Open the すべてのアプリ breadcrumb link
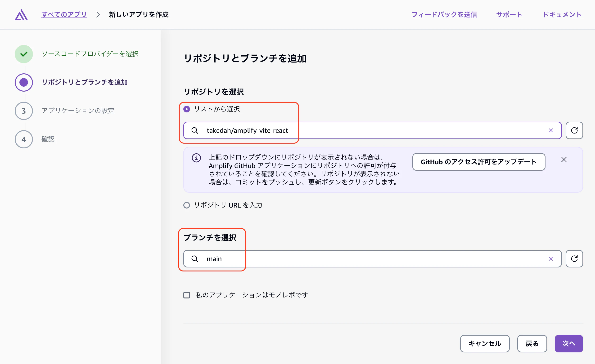The height and width of the screenshot is (364, 595). coord(64,14)
